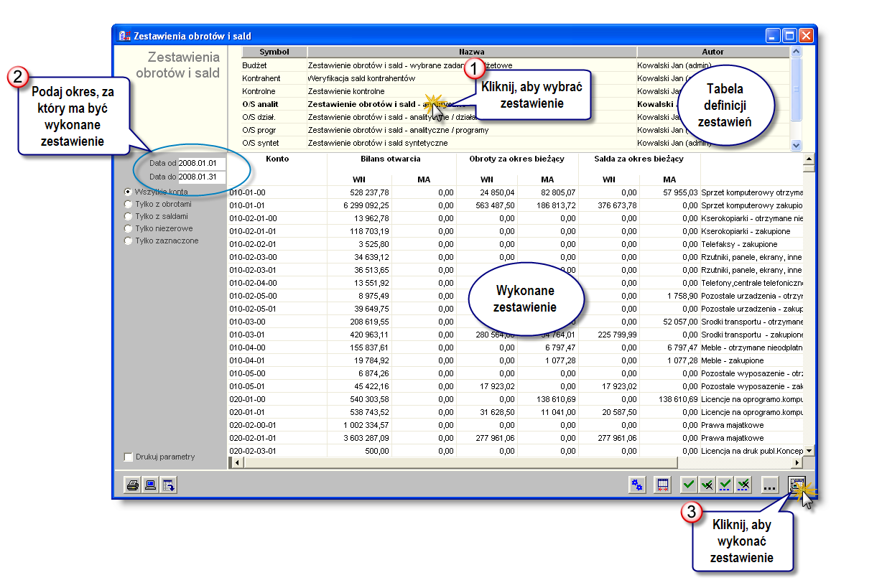Click the description 'Telefaksy - zakupione'
The width and height of the screenshot is (882, 588).
point(740,244)
